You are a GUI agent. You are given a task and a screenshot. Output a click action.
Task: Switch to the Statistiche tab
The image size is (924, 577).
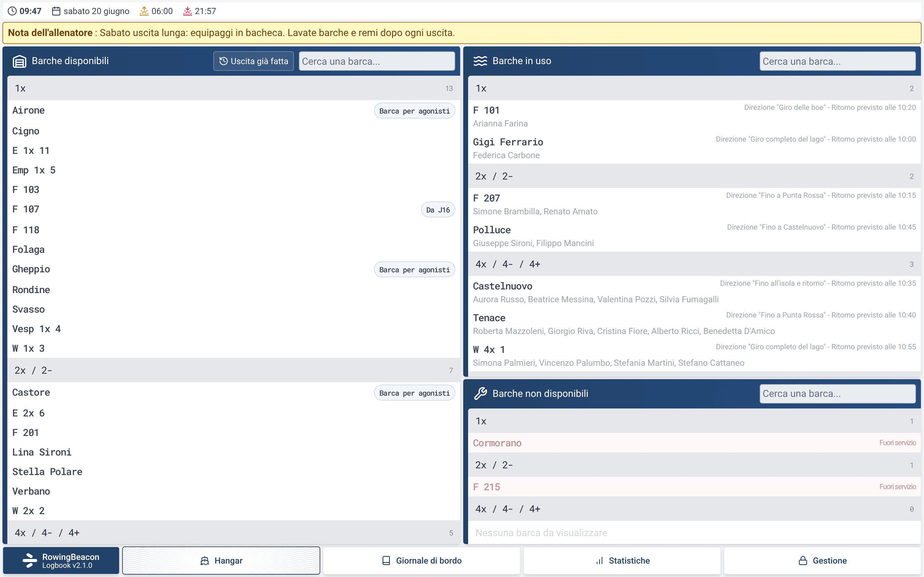point(622,561)
